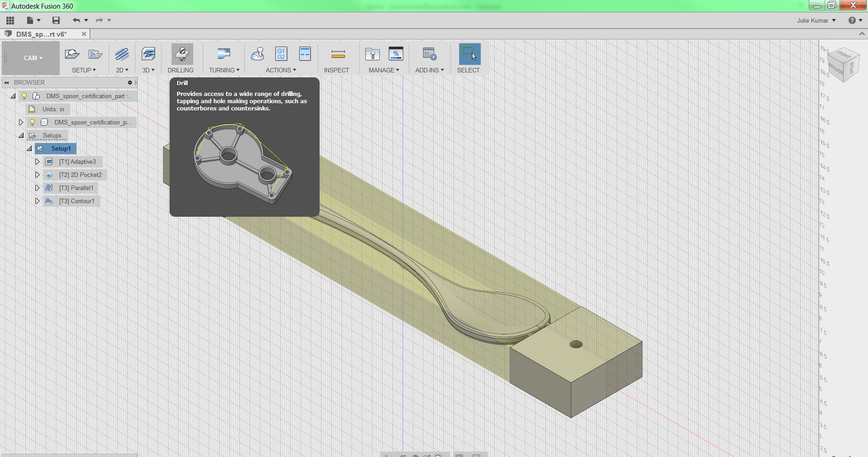This screenshot has height=457, width=868.
Task: Expand the [T3] Contour1 operation
Action: [x=38, y=201]
